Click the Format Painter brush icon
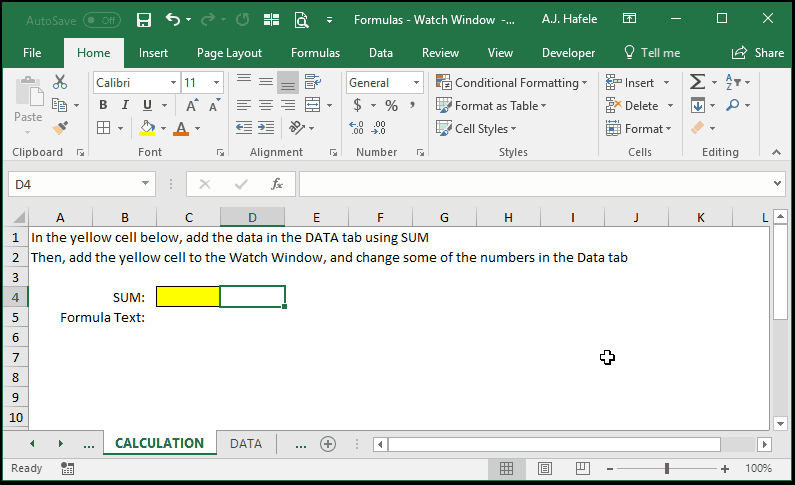This screenshot has width=795, height=485. [60, 128]
